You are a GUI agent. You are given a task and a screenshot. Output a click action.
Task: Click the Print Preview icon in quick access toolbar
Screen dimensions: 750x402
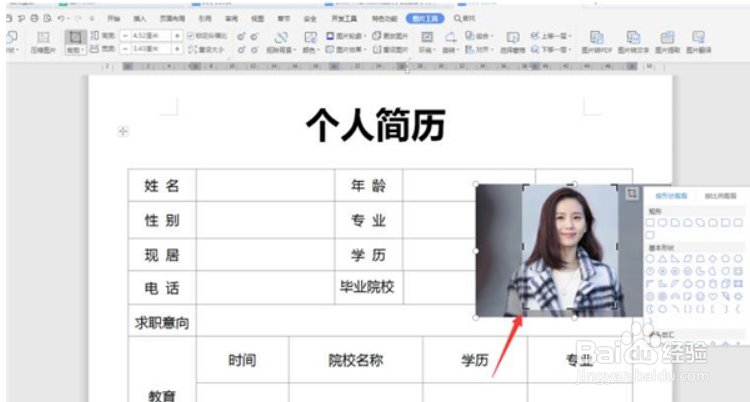[x=47, y=18]
